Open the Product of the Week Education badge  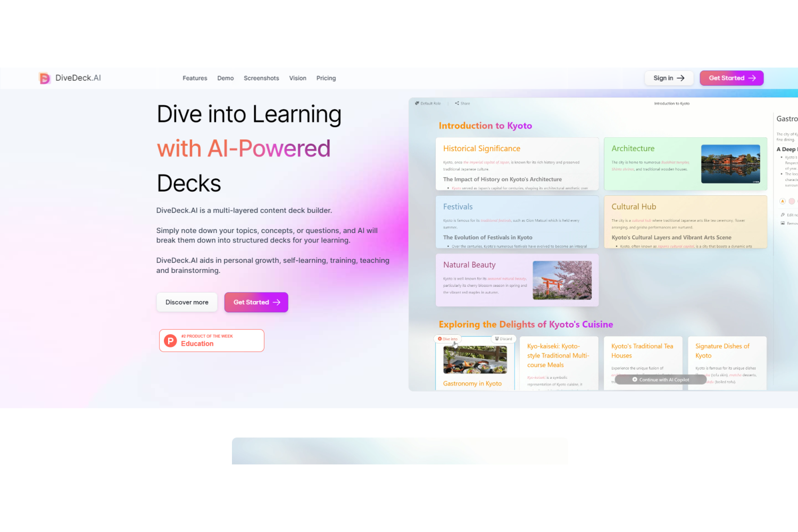(x=212, y=340)
